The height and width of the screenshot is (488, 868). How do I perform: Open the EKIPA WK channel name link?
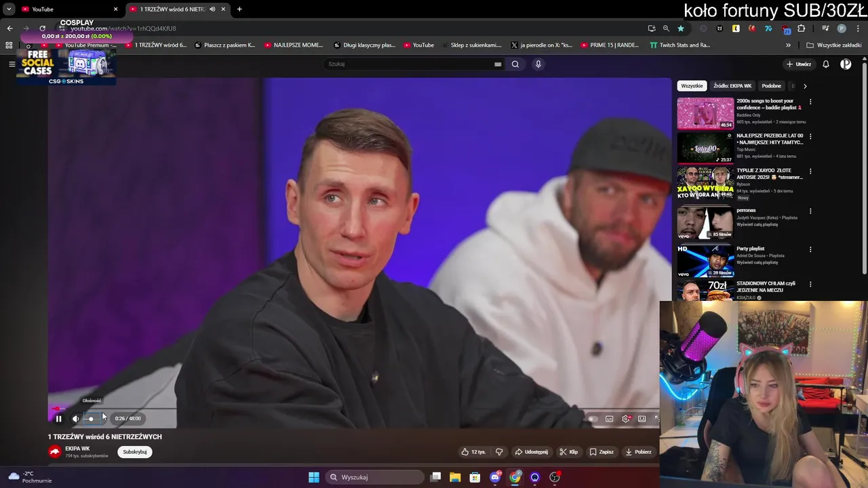click(77, 449)
